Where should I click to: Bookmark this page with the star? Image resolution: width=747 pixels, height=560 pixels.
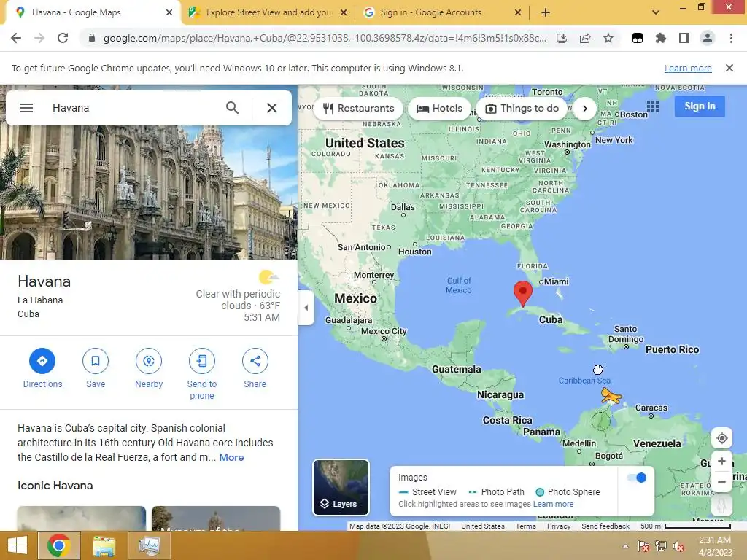(x=608, y=38)
